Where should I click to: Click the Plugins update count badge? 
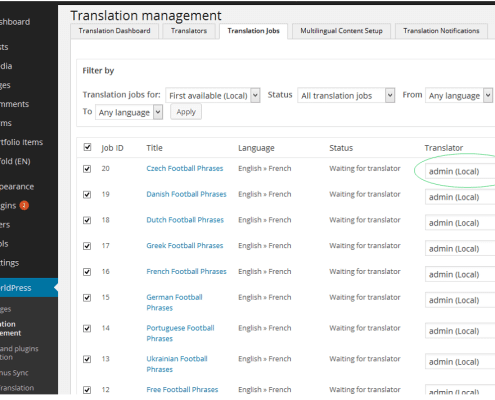click(24, 205)
